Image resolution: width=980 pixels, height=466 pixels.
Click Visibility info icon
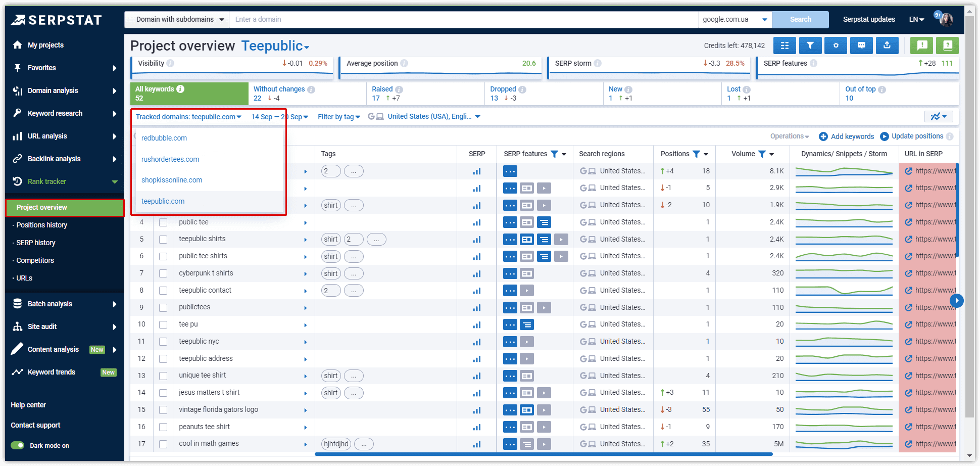(170, 63)
